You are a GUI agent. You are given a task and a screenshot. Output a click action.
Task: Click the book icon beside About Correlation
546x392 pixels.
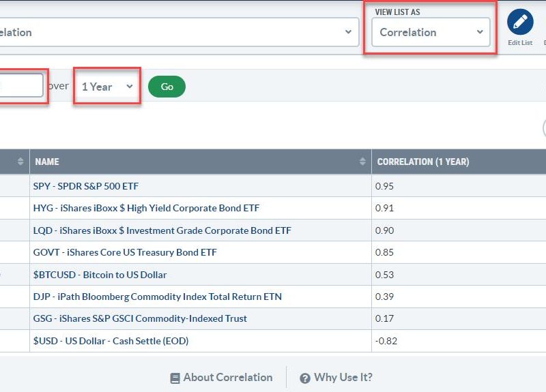(175, 378)
